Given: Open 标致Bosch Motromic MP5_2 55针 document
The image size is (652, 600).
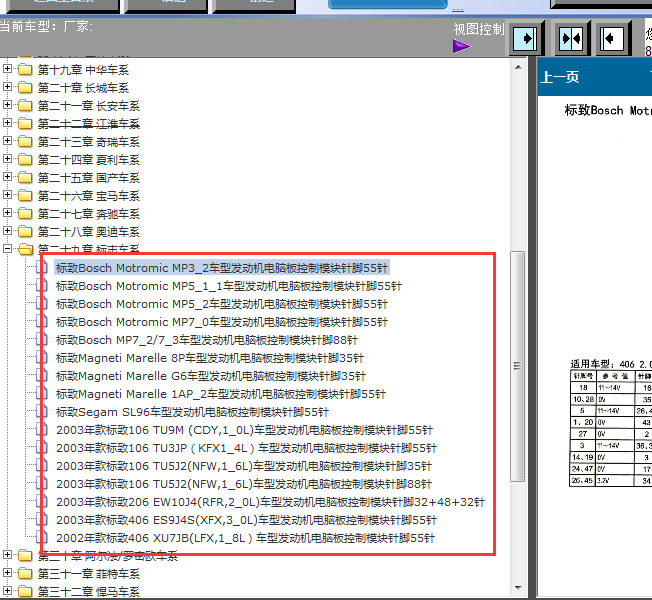Looking at the screenshot, I should tap(222, 304).
